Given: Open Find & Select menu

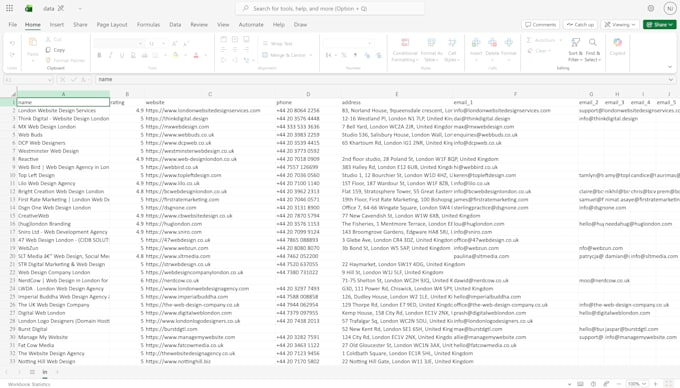Looking at the screenshot, I should pyautogui.click(x=592, y=50).
